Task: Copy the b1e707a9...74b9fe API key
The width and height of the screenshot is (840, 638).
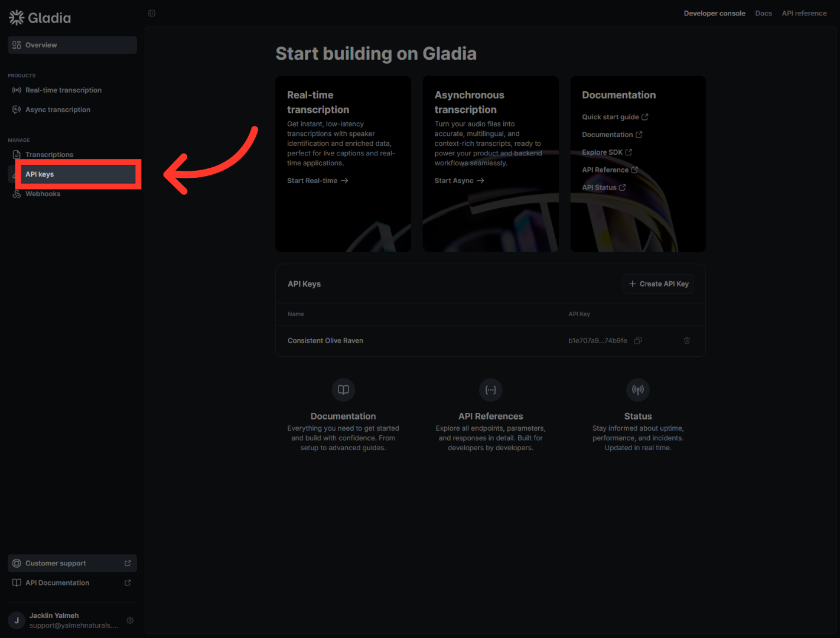Action: point(638,341)
